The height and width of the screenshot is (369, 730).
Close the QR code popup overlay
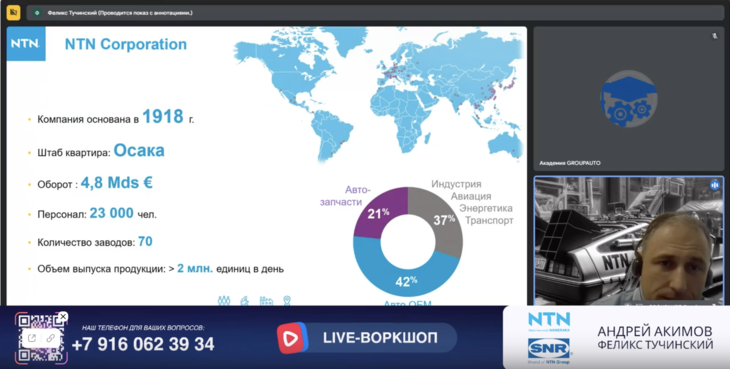[x=63, y=317]
